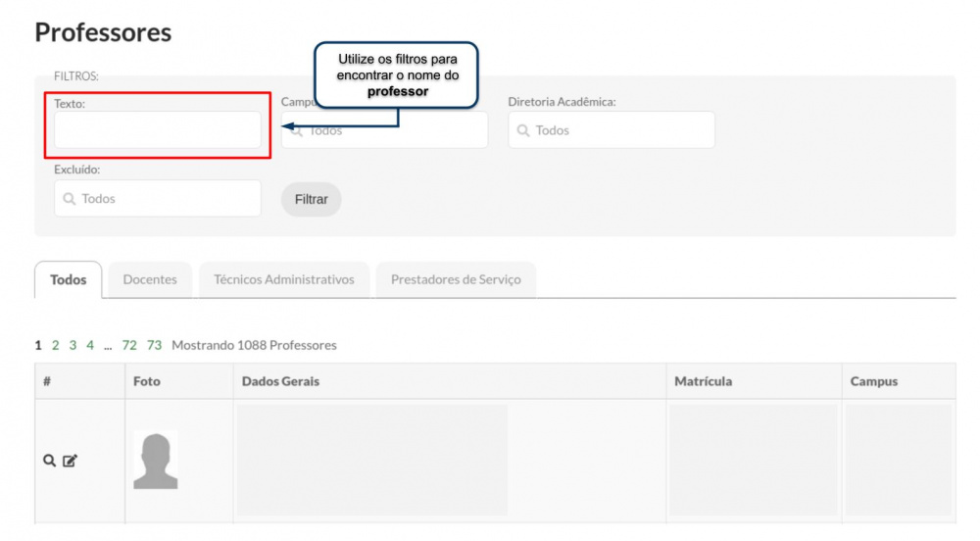Image resolution: width=980 pixels, height=541 pixels.
Task: Open the Prestadores de Serviço tab
Action: point(456,280)
